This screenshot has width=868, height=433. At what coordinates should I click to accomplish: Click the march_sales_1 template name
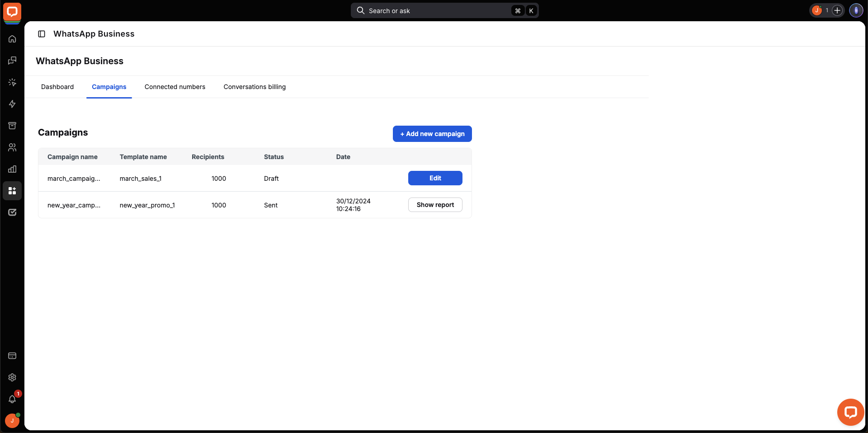pyautogui.click(x=141, y=179)
